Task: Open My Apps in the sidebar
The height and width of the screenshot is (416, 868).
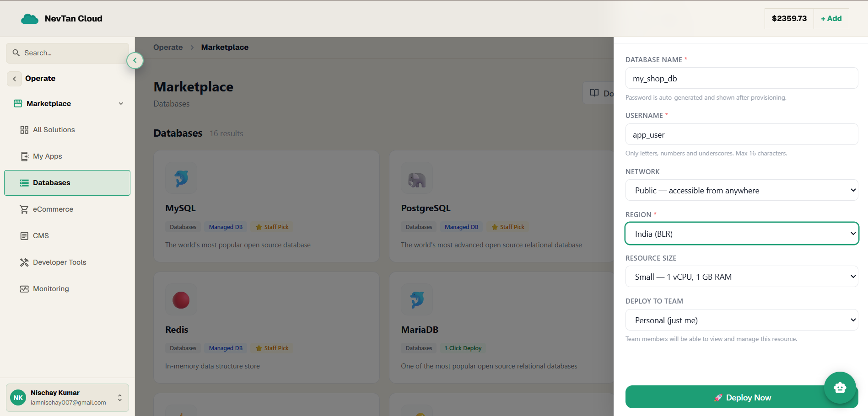Action: tap(67, 156)
